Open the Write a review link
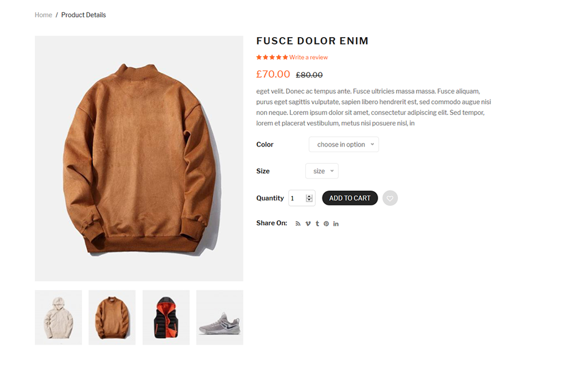The height and width of the screenshot is (371, 588). click(309, 58)
